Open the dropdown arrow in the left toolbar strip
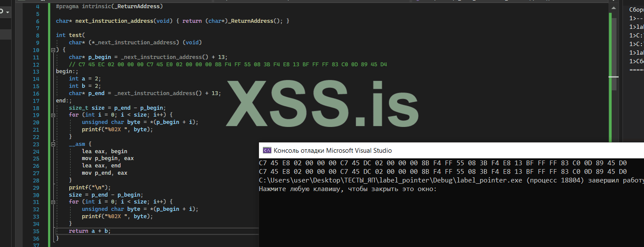This screenshot has width=644, height=247. (7, 12)
